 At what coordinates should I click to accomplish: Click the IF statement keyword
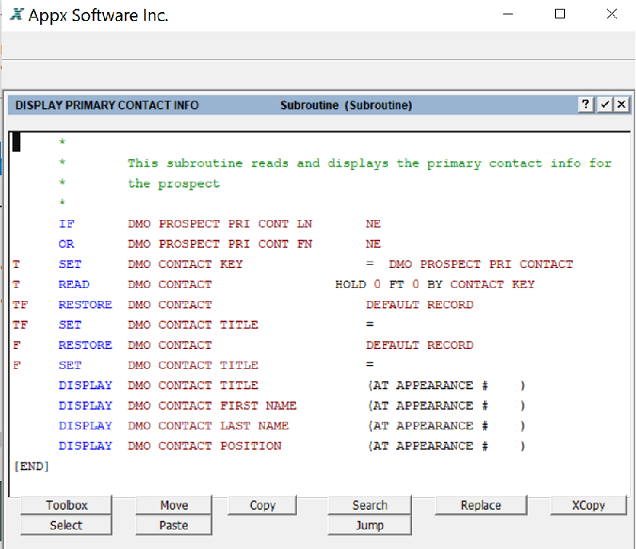tap(67, 224)
